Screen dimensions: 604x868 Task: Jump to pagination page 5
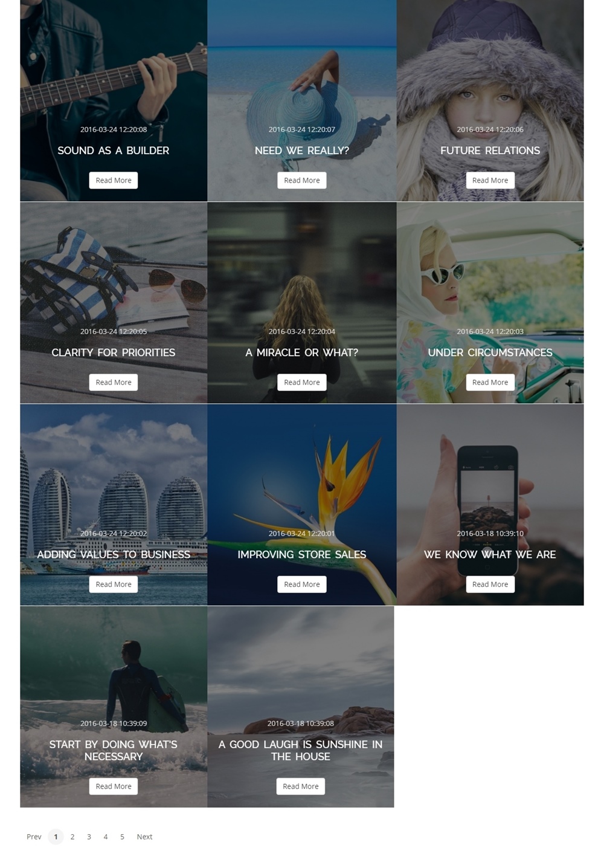pyautogui.click(x=122, y=837)
